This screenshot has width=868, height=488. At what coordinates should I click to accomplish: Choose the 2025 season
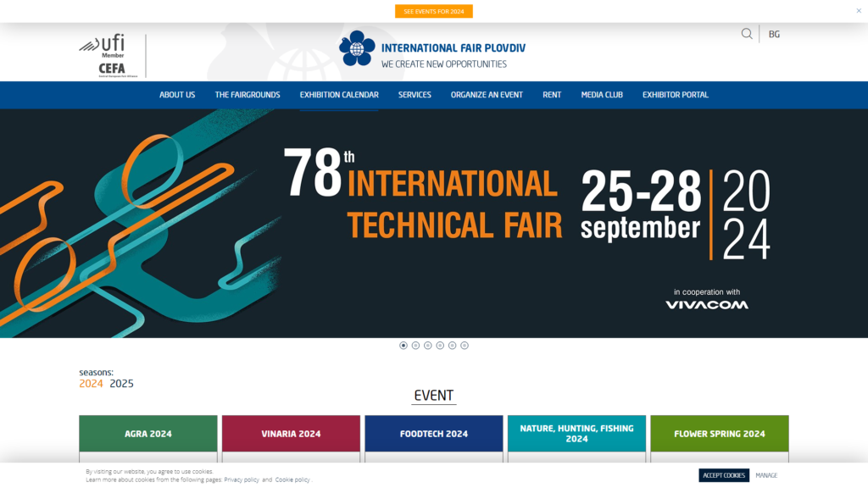121,384
